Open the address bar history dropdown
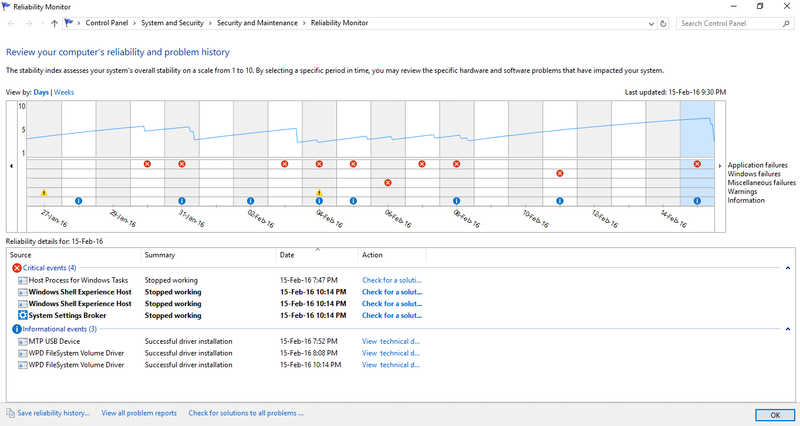Image resolution: width=800 pixels, height=426 pixels. coord(651,24)
